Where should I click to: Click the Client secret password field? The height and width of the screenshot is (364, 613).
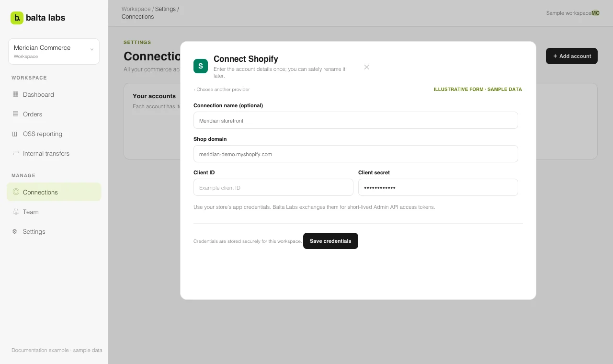[438, 187]
